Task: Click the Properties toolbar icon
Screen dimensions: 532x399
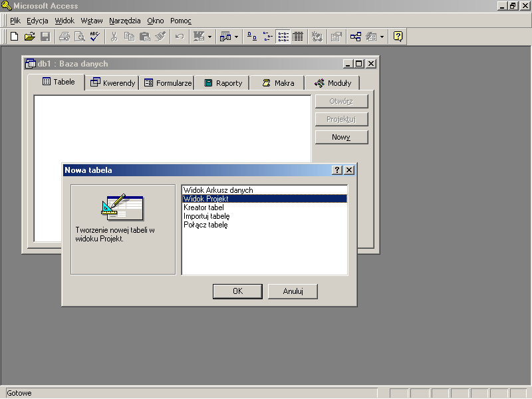Action: point(336,37)
